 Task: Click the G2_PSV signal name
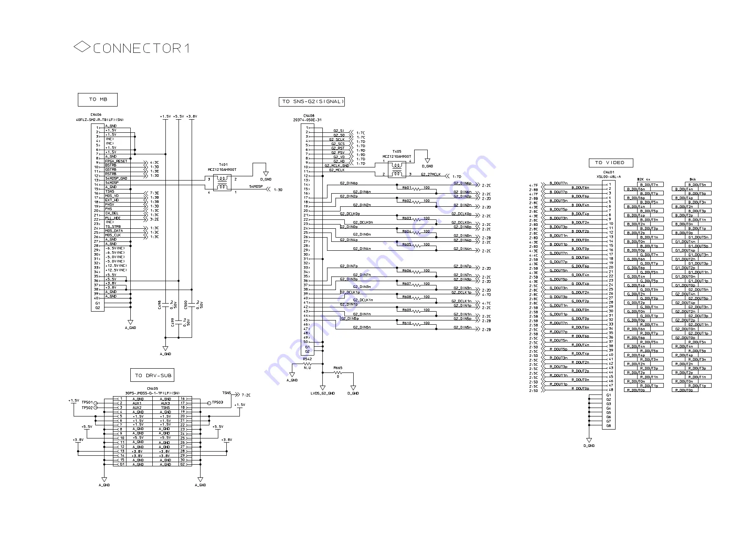(338, 152)
